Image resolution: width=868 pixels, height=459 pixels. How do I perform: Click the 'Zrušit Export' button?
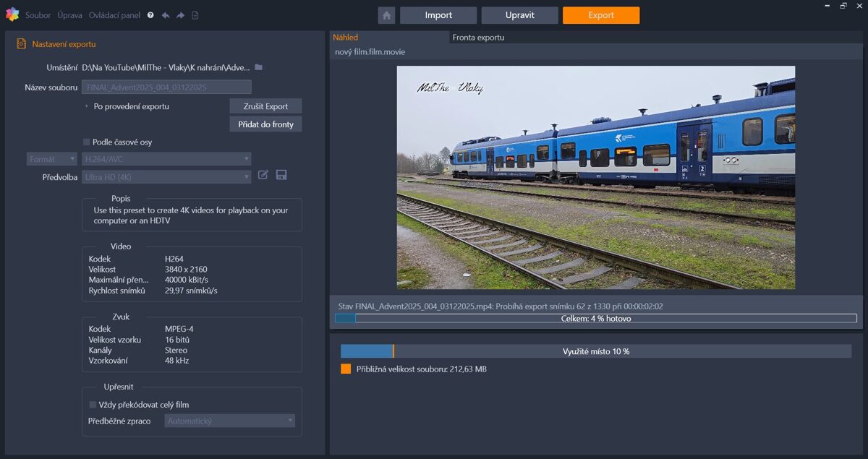[x=265, y=106]
